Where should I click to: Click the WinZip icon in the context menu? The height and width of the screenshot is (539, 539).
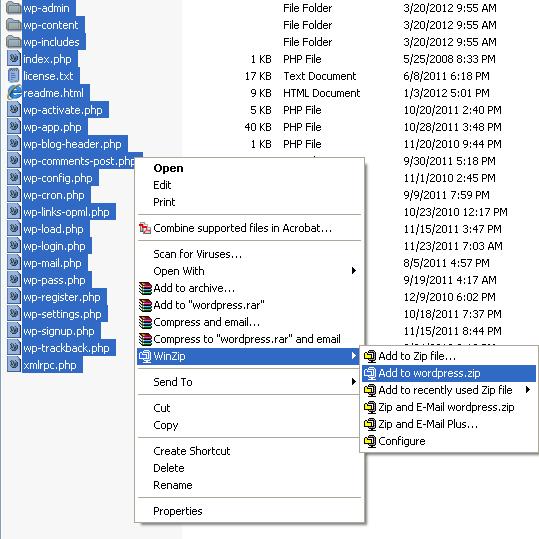coord(145,356)
